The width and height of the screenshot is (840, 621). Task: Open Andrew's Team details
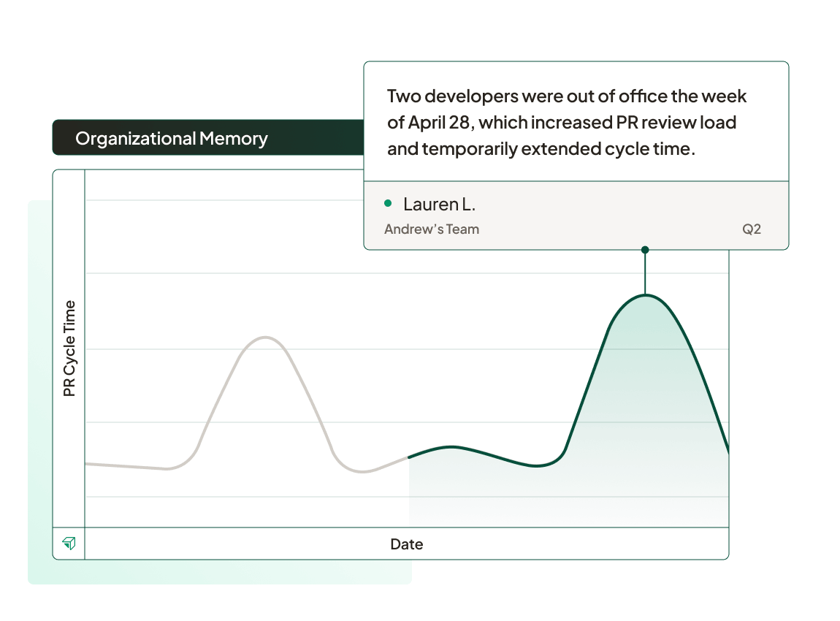click(432, 229)
